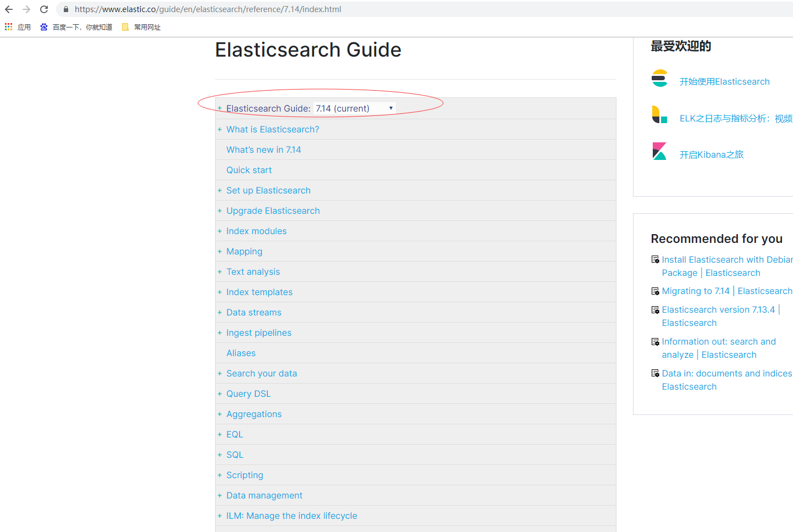The height and width of the screenshot is (532, 793).
Task: Click document icon beside Migrating to 7.14
Action: (x=655, y=291)
